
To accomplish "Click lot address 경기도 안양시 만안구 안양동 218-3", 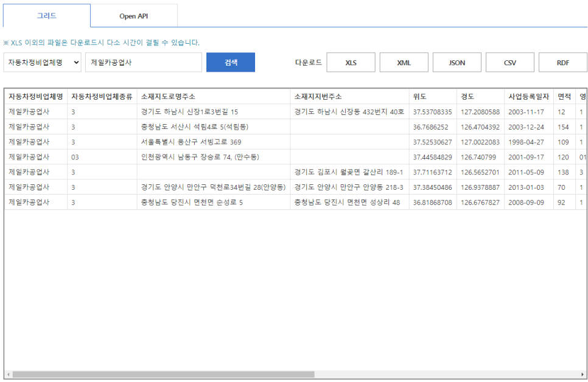I will 349,187.
